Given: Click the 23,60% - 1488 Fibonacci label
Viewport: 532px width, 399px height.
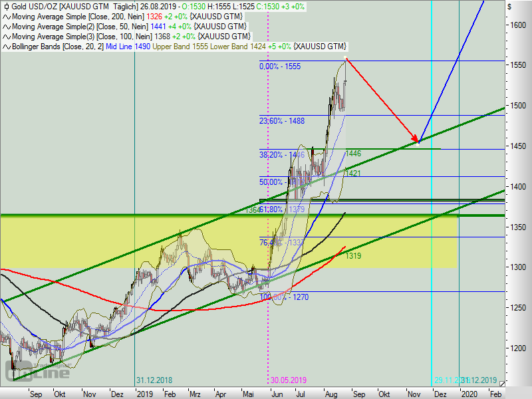Looking at the screenshot, I should coord(282,121).
